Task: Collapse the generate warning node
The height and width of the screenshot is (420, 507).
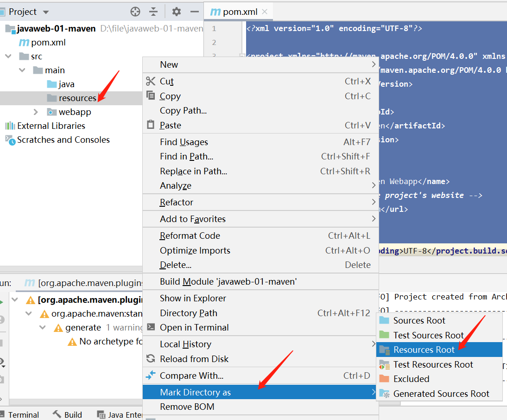Action: pyautogui.click(x=42, y=328)
